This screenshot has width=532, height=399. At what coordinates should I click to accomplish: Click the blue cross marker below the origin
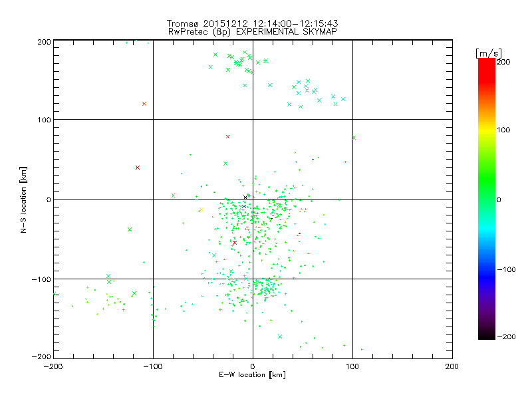[x=243, y=206]
